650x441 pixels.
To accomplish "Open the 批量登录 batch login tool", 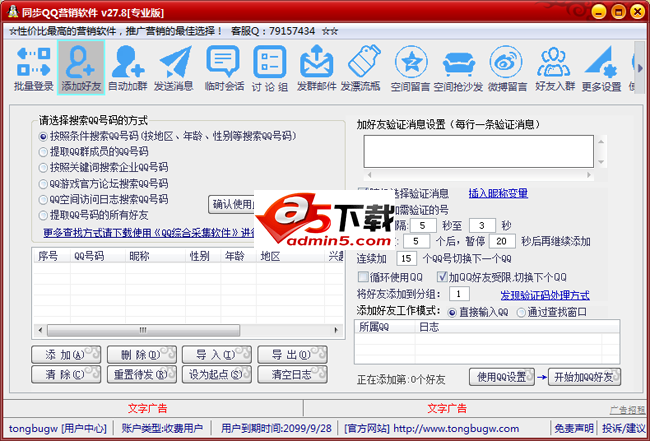I will click(34, 68).
